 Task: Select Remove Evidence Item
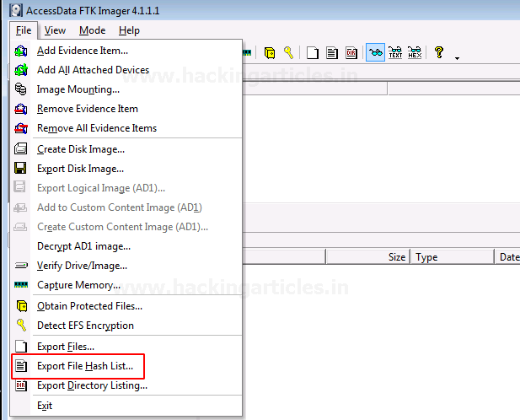[126, 109]
